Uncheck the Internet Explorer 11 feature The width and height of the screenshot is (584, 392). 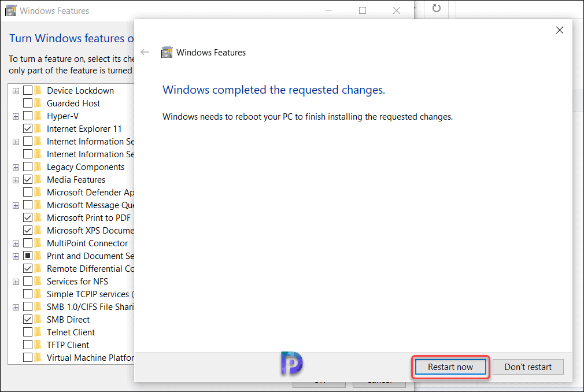pyautogui.click(x=28, y=128)
